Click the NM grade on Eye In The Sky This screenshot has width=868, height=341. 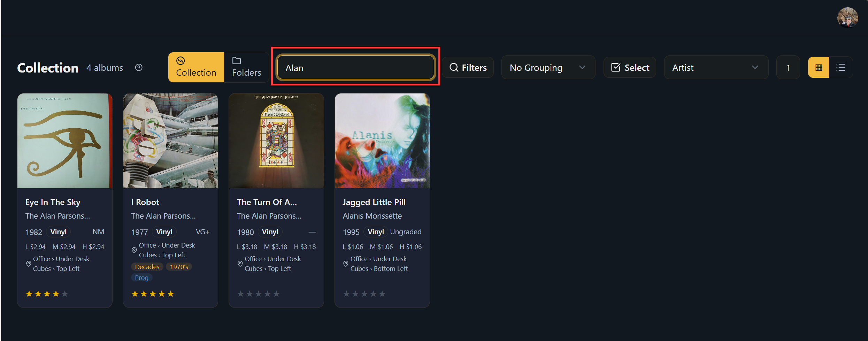(98, 232)
